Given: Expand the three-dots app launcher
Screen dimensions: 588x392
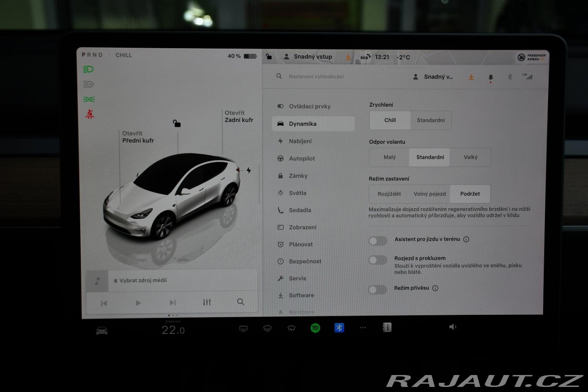Looking at the screenshot, I should pyautogui.click(x=363, y=328).
